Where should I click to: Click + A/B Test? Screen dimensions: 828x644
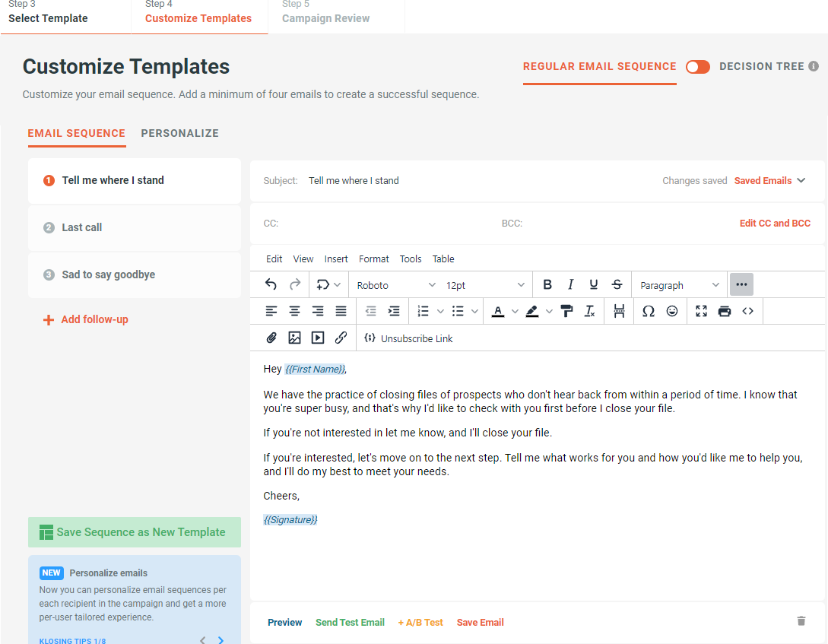click(420, 623)
